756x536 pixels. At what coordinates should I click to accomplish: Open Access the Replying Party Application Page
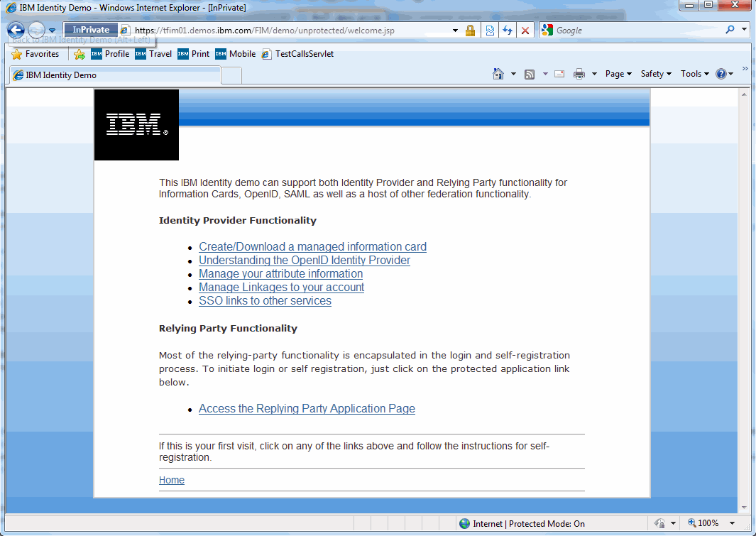[307, 409]
